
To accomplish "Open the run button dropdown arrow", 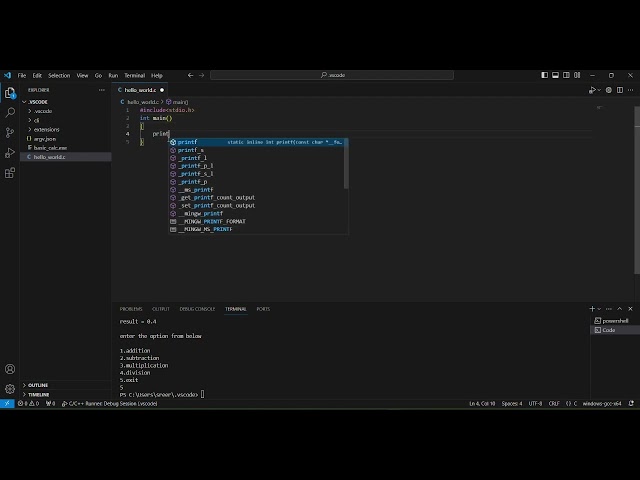I will (599, 90).
